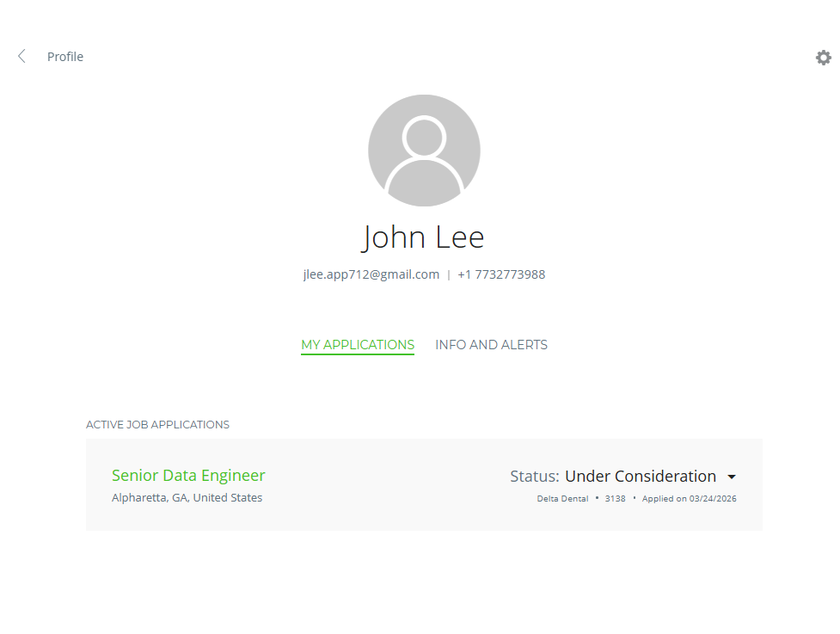This screenshot has height=634, width=840.
Task: Click the gray profile avatar picture
Action: [x=424, y=151]
